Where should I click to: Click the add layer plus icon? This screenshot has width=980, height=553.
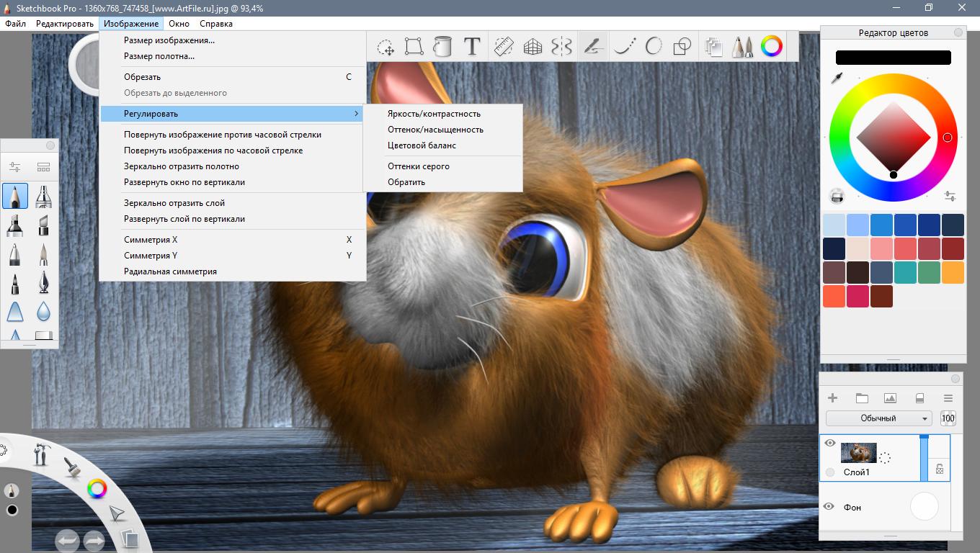(x=832, y=398)
